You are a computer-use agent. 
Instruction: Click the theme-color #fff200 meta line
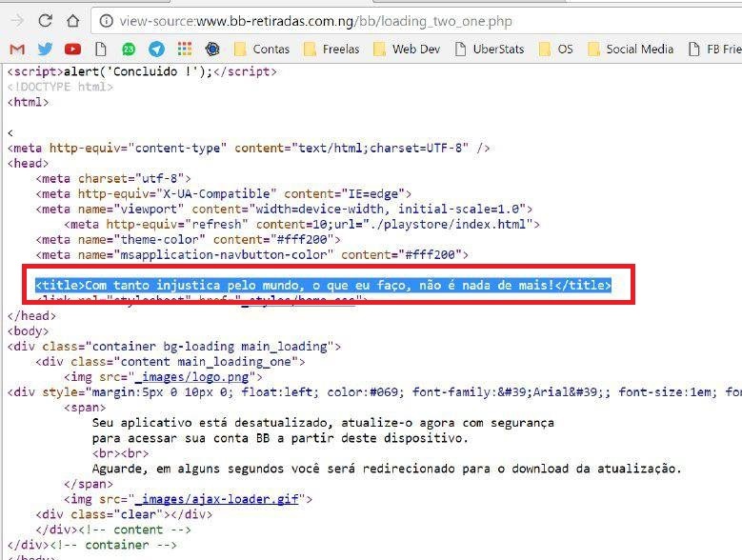[188, 239]
